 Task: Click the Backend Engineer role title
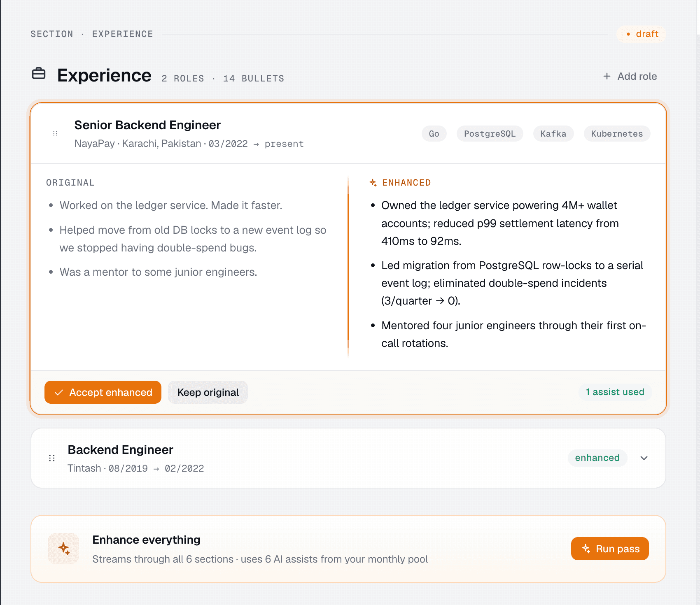coord(120,449)
